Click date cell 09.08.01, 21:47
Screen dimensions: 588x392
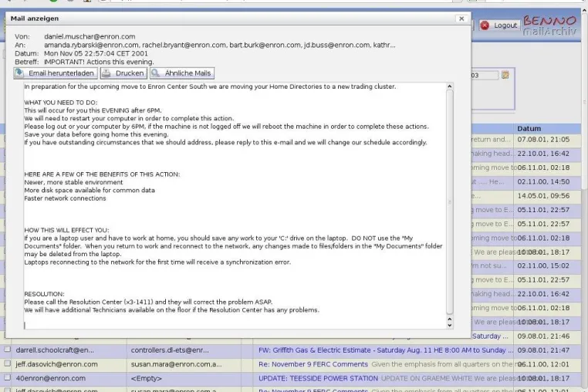point(543,350)
